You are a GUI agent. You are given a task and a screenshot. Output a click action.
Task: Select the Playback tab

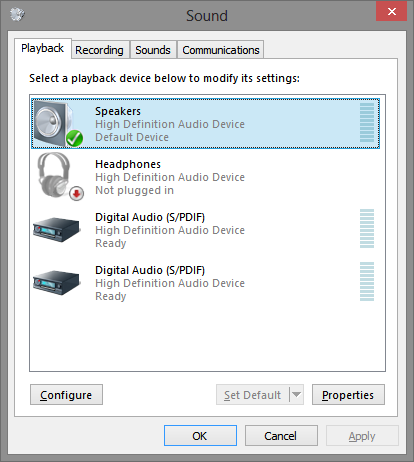pos(43,49)
